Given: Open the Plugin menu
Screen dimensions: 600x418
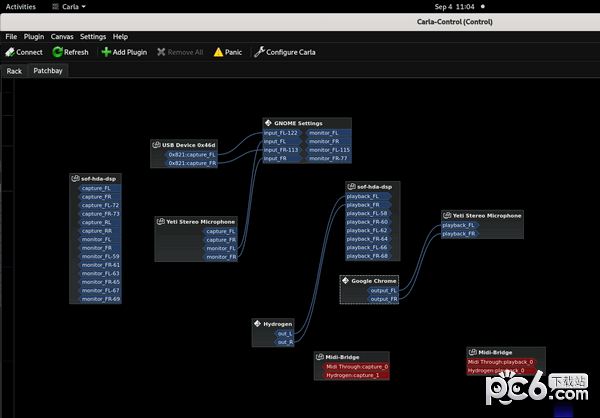Looking at the screenshot, I should (x=34, y=37).
